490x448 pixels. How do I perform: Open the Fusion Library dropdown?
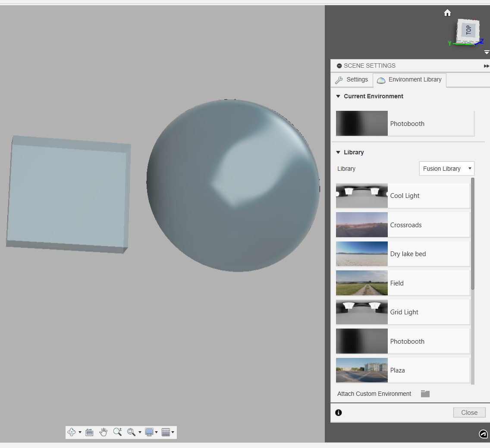pos(446,169)
